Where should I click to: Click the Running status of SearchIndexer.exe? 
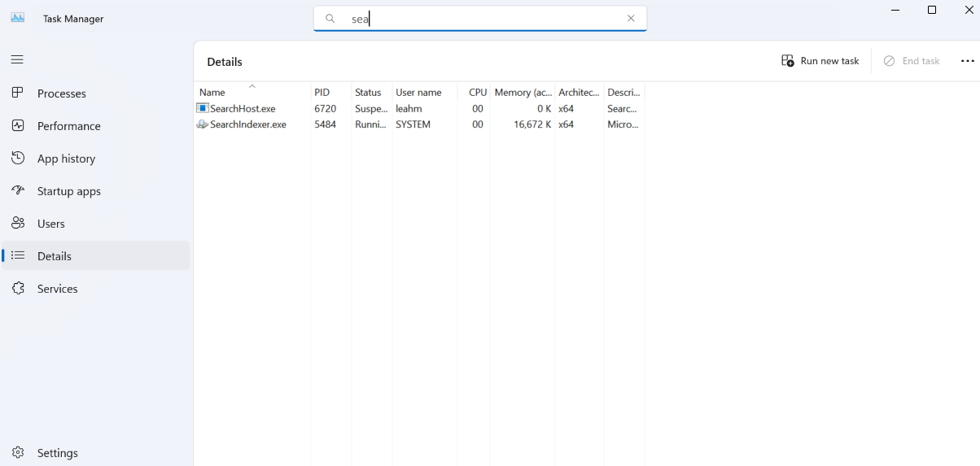(x=370, y=124)
